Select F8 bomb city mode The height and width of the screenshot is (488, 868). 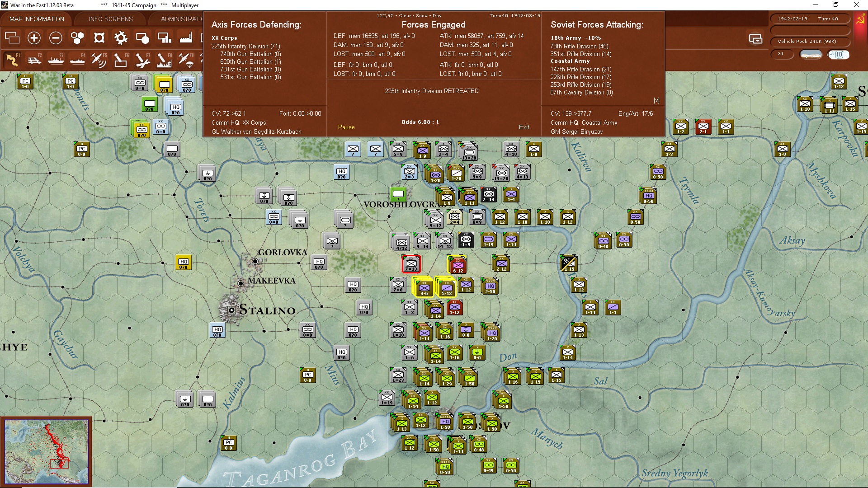(164, 60)
